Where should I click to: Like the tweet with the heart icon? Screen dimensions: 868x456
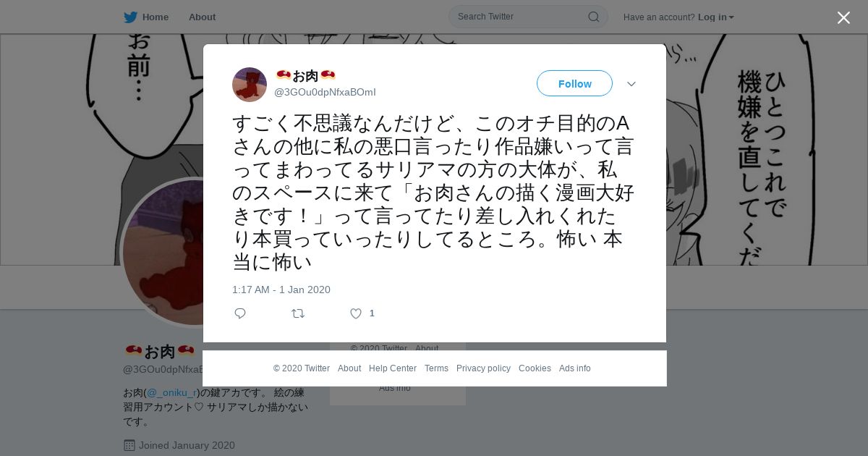(356, 313)
